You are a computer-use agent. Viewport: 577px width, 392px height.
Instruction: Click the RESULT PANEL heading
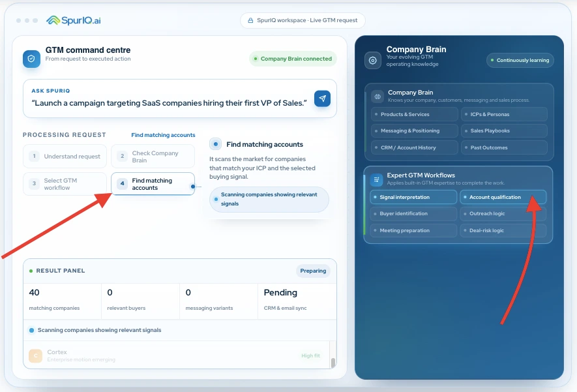click(61, 271)
